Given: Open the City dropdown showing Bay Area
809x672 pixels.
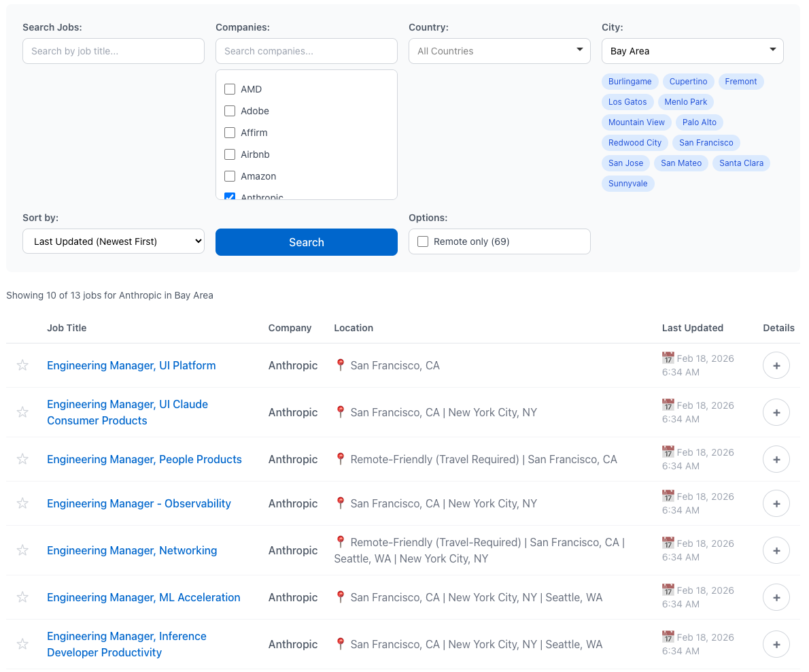Looking at the screenshot, I should 692,51.
